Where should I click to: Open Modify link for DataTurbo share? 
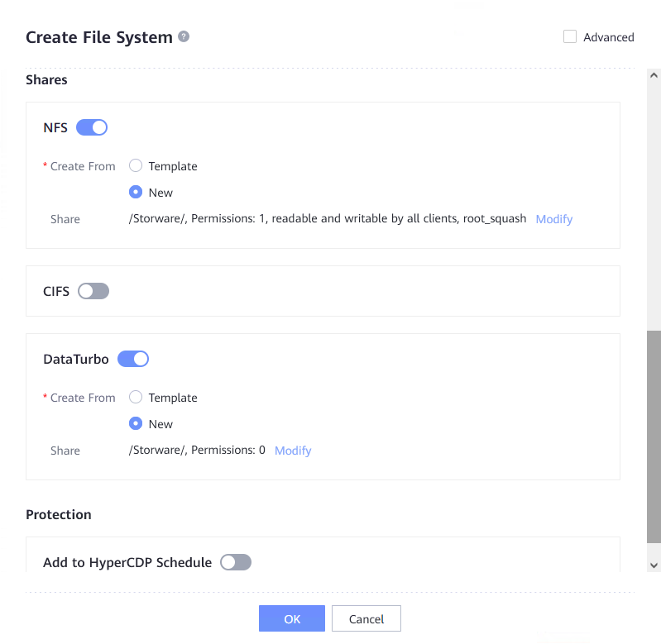[x=293, y=451]
